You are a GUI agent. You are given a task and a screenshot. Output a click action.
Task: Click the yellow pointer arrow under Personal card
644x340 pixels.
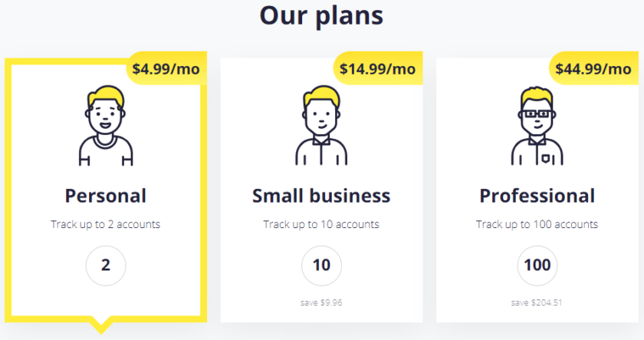101,325
